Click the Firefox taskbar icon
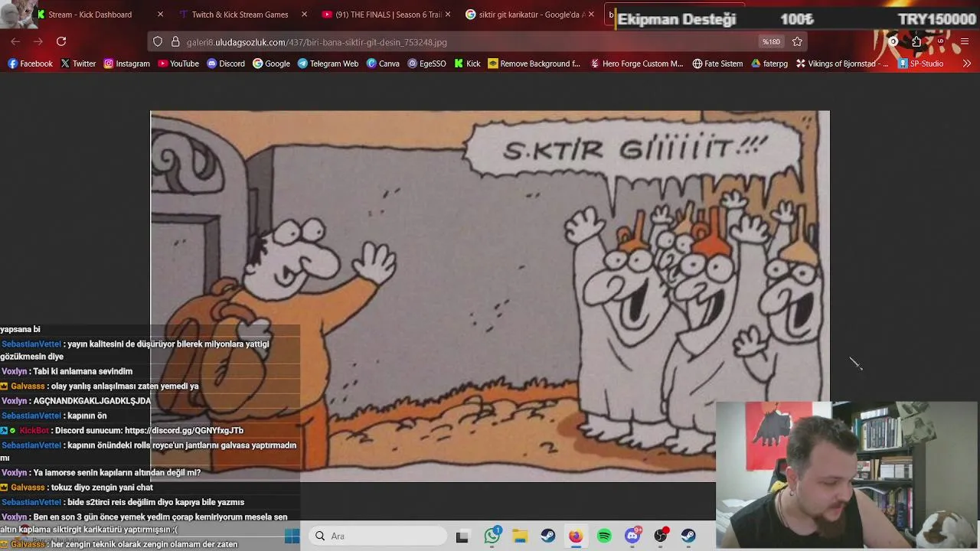Viewport: 980px width, 551px height. [x=576, y=536]
